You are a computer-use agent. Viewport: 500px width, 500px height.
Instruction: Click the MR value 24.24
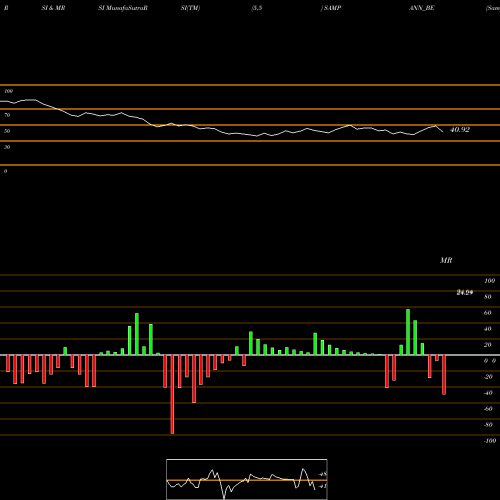point(465,292)
